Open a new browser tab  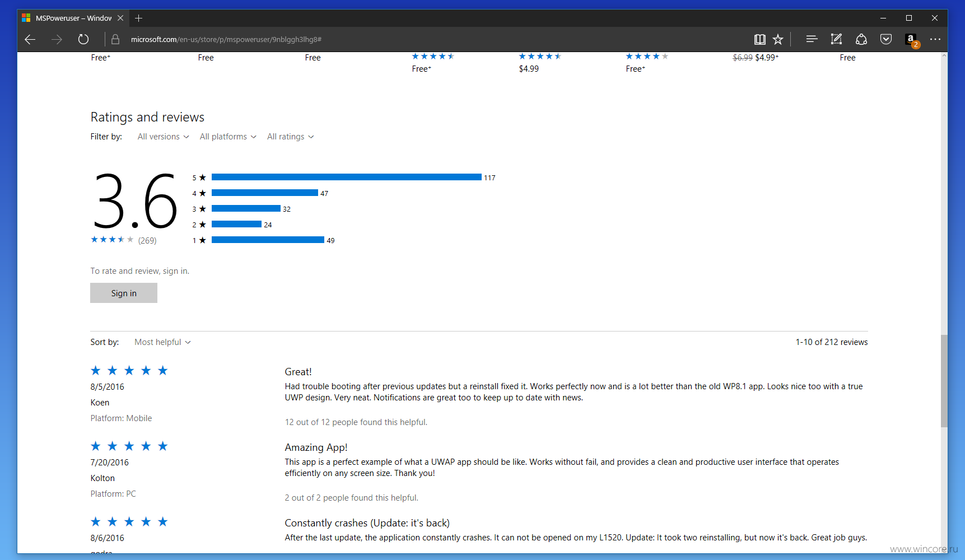point(139,18)
